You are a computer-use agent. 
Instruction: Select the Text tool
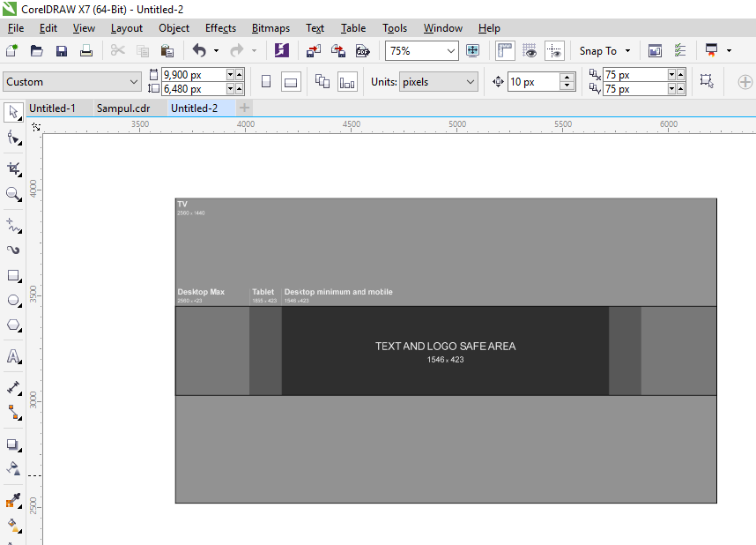[13, 356]
